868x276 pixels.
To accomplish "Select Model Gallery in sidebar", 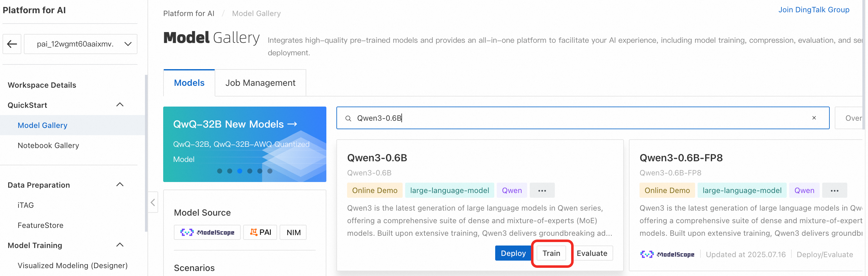I will [x=42, y=125].
